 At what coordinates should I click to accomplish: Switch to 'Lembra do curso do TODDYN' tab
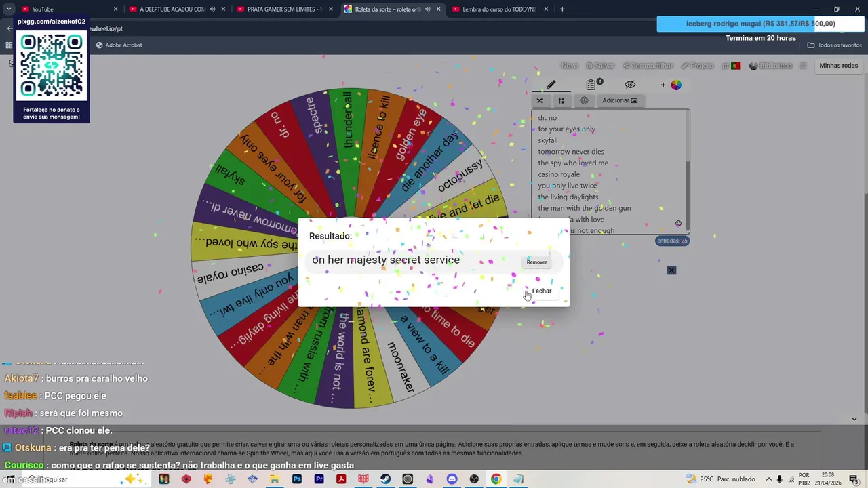coord(499,9)
